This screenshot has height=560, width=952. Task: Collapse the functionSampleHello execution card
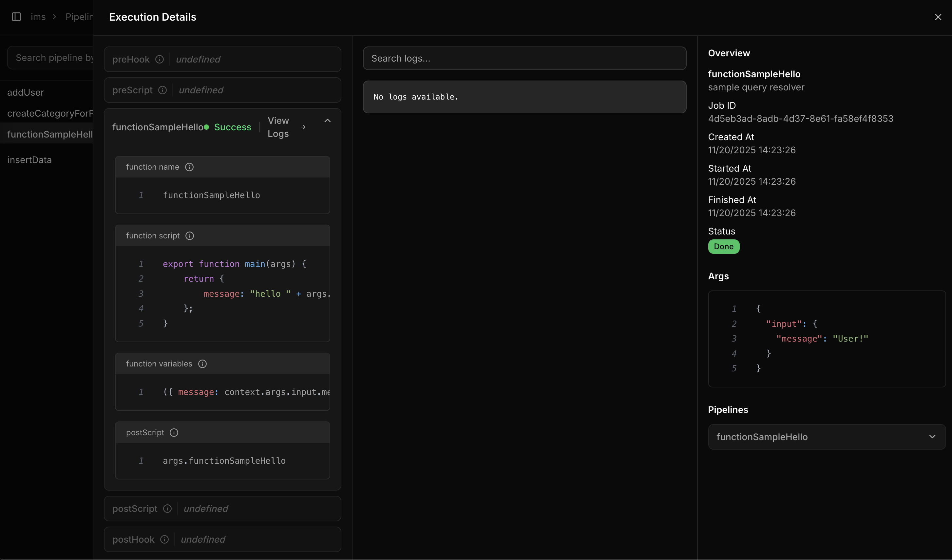327,121
